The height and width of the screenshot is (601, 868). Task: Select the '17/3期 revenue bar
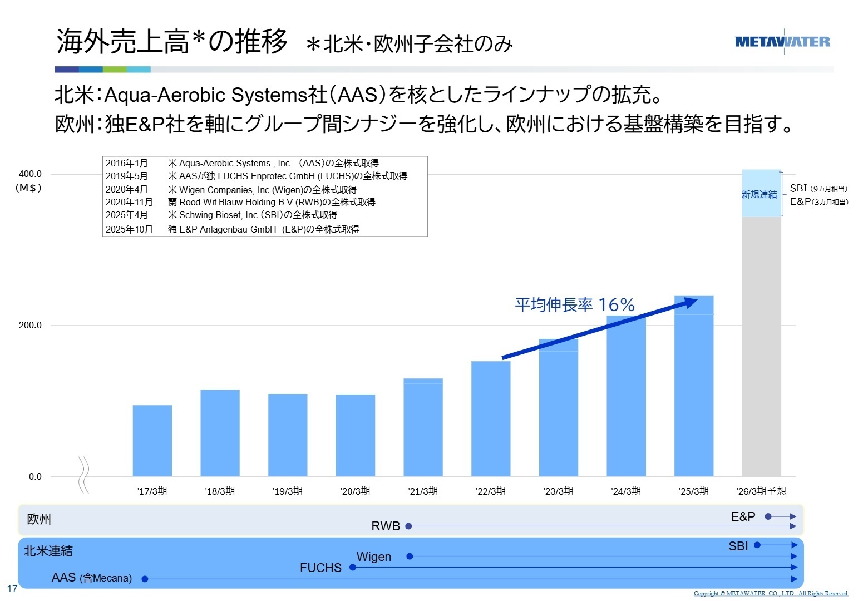[x=152, y=440]
